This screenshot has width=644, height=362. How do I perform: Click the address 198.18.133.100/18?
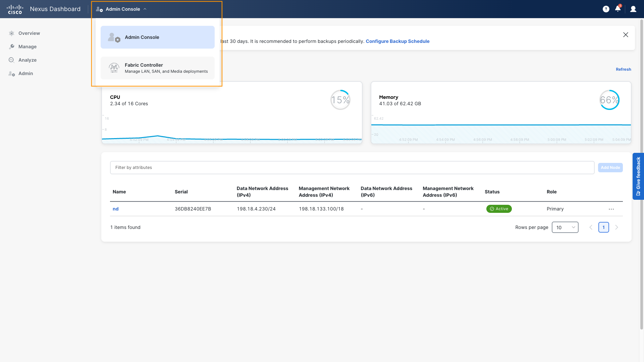pyautogui.click(x=321, y=209)
